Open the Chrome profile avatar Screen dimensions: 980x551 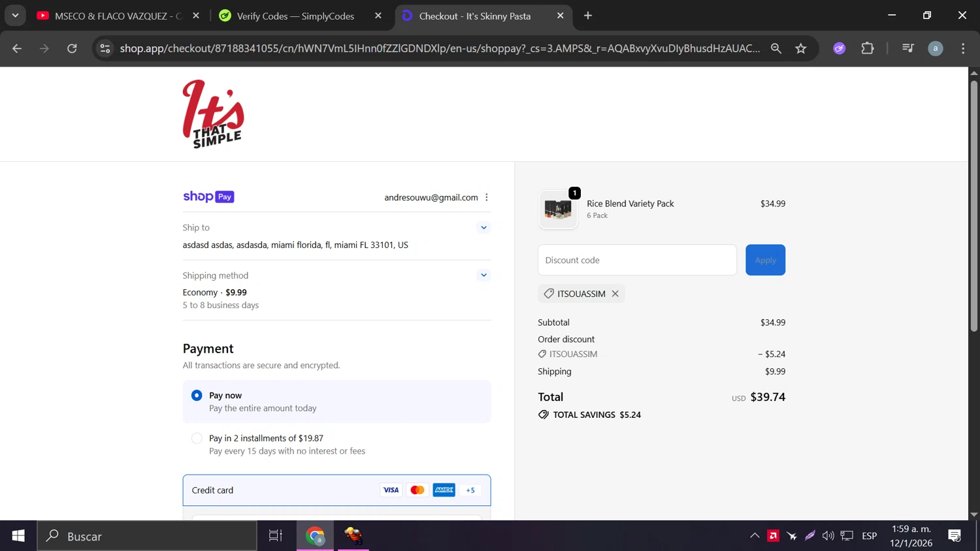(936, 48)
